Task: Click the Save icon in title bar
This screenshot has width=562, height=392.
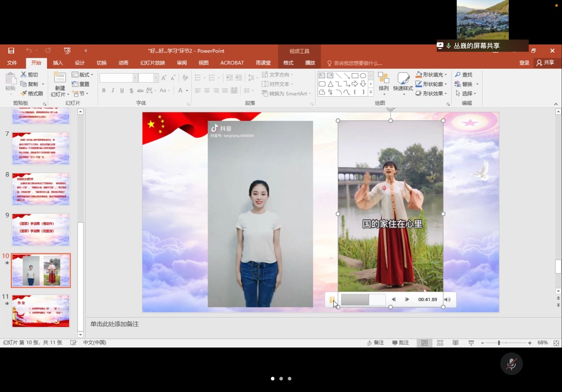Action: (11, 51)
